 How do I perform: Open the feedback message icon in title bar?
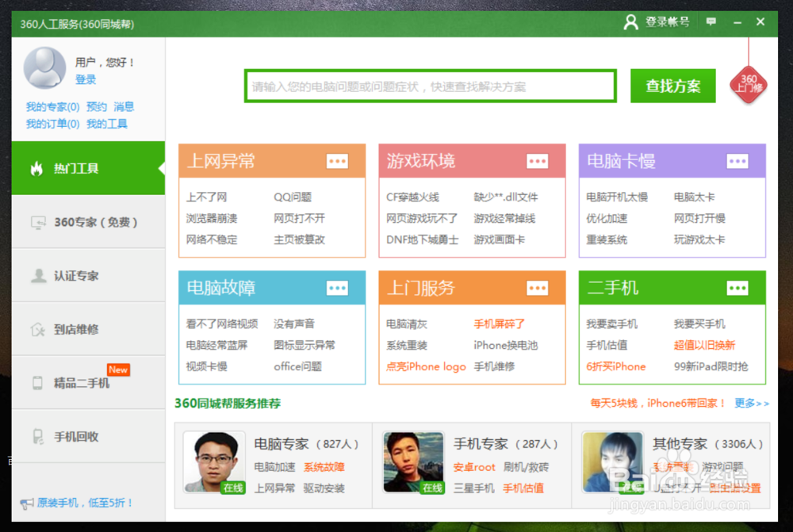pos(711,21)
